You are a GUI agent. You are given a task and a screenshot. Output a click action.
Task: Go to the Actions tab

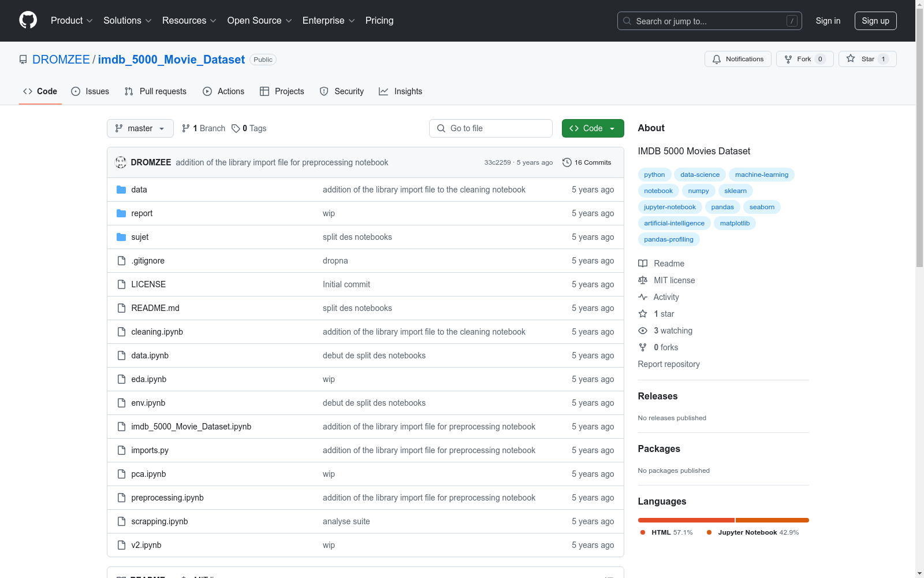pos(223,91)
